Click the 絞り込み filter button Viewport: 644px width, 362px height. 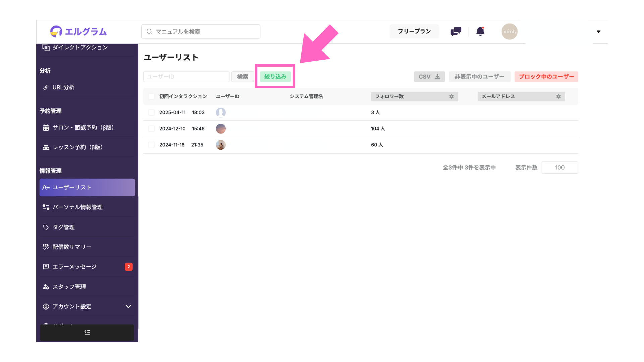pos(275,77)
